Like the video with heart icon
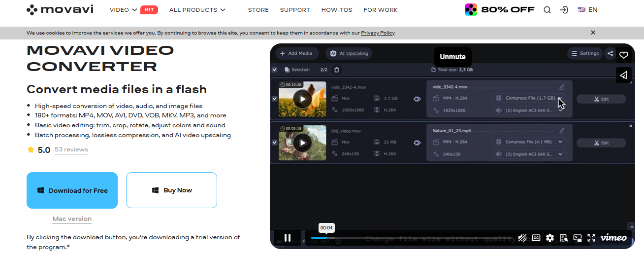Screen dimensions: 644x258 pos(623,55)
